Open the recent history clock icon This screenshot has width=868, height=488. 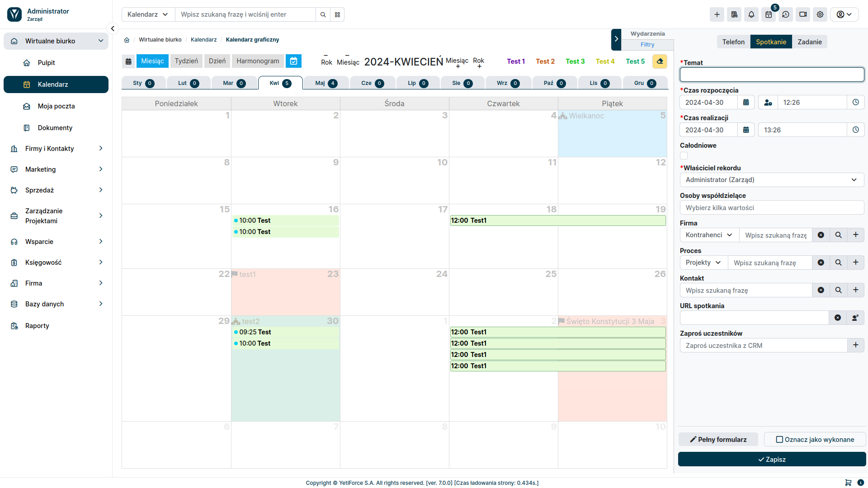pyautogui.click(x=786, y=14)
